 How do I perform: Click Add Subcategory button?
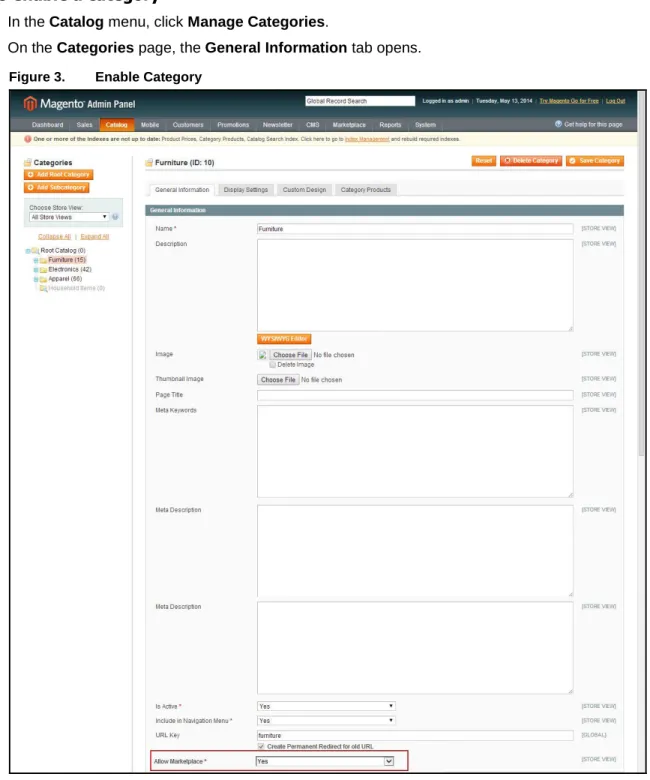(57, 188)
